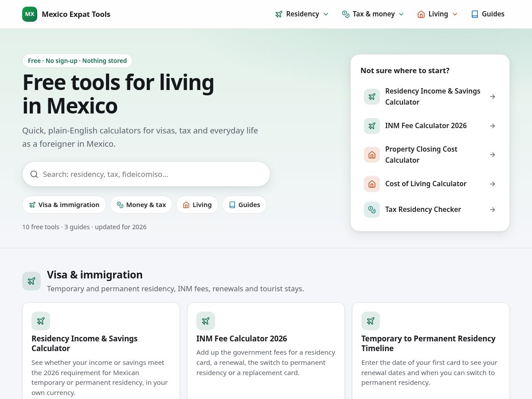Open Cost of Living Calculator from the start panel
532x399 pixels.
pos(430,184)
